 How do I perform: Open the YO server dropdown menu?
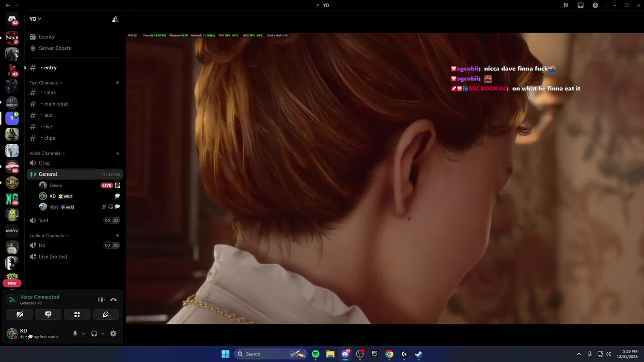pos(35,19)
